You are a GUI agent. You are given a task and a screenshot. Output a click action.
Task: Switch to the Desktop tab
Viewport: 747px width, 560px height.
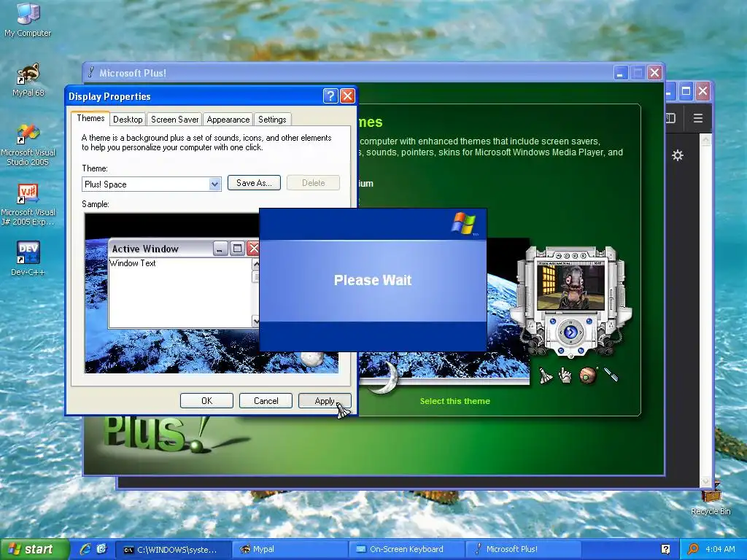128,120
